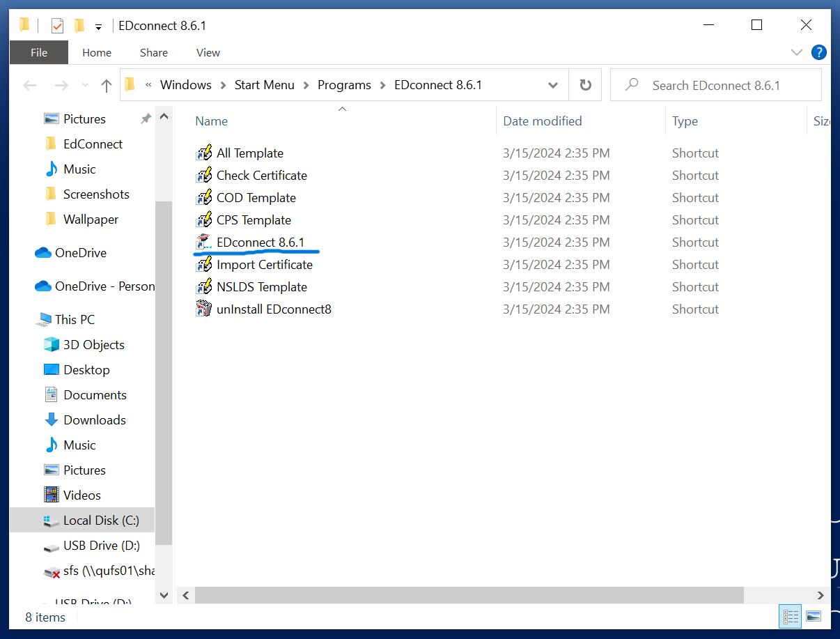Switch to Large icons view in status bar
This screenshot has height=639, width=840.
pyautogui.click(x=814, y=617)
